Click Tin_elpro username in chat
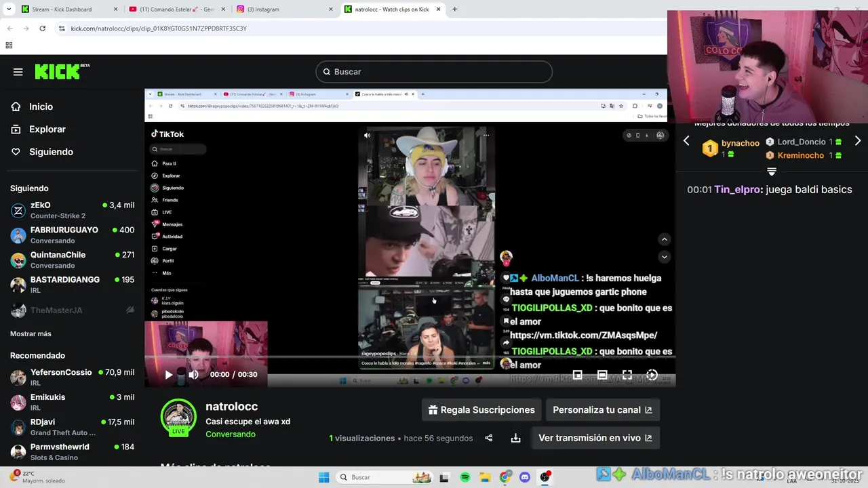Viewport: 868px width, 488px height. tap(738, 190)
